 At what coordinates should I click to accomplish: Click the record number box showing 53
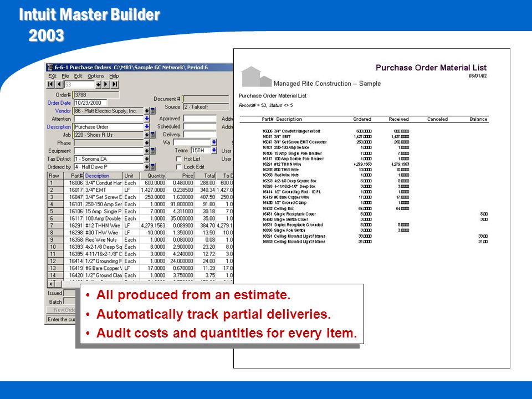[79, 84]
